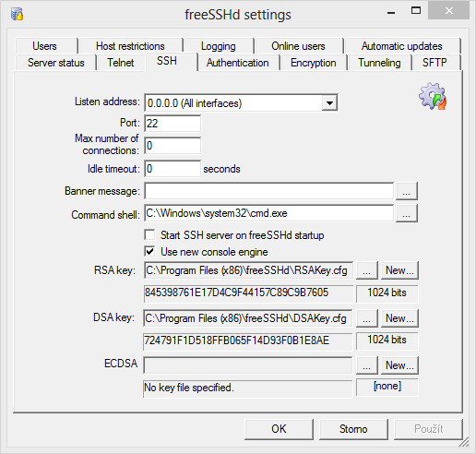Click the DSA key path field

(x=248, y=318)
